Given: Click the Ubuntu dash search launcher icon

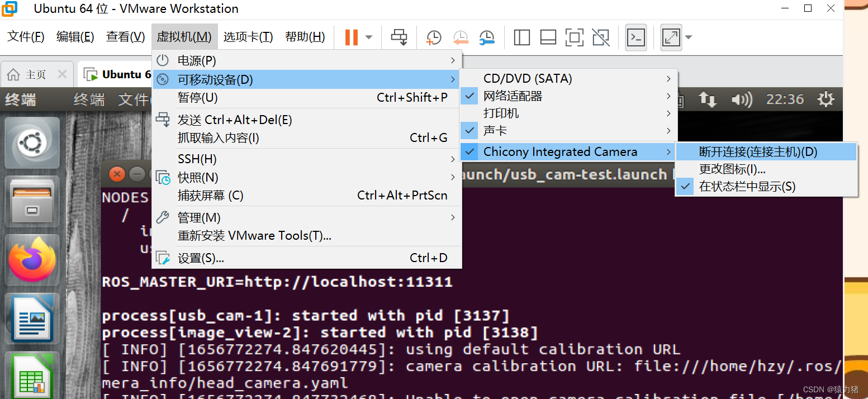Looking at the screenshot, I should point(32,143).
